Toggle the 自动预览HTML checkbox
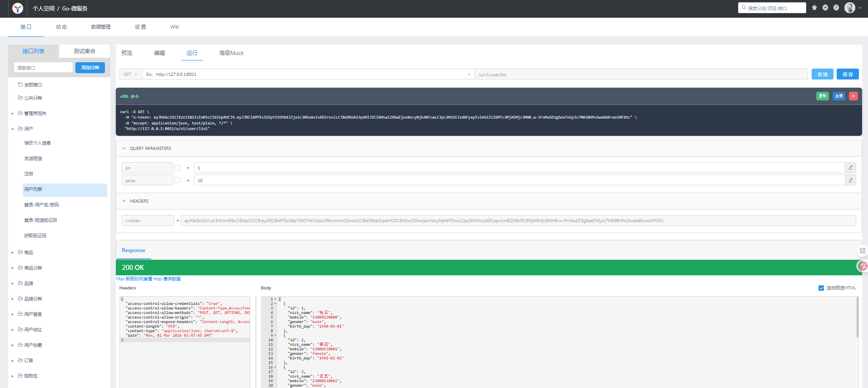The width and height of the screenshot is (868, 388). (x=821, y=288)
